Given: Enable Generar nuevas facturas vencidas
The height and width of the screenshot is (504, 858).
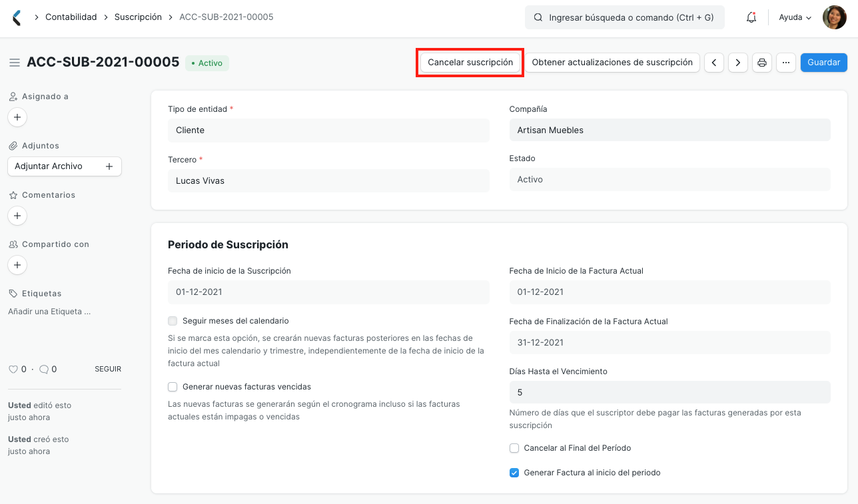Looking at the screenshot, I should (173, 387).
